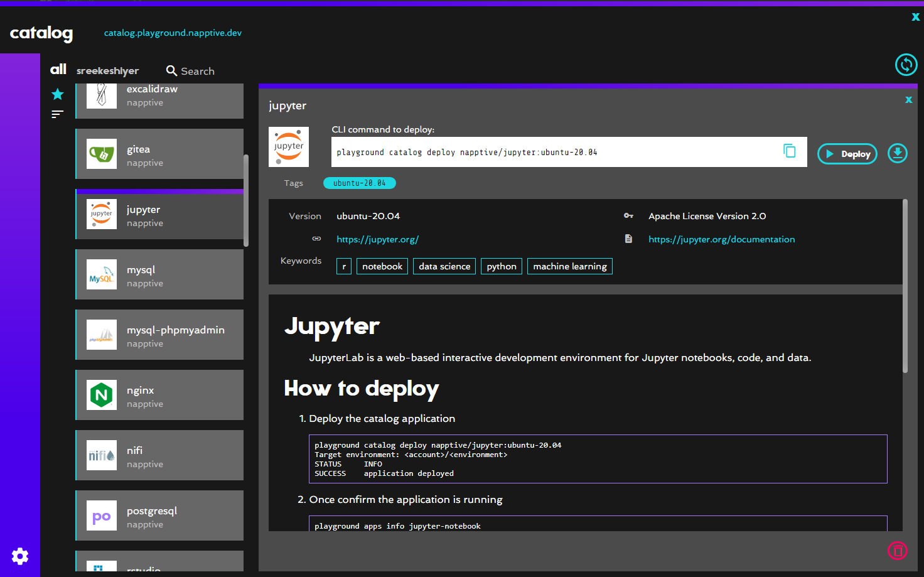Click the license key icon
The width and height of the screenshot is (924, 577).
tap(628, 215)
